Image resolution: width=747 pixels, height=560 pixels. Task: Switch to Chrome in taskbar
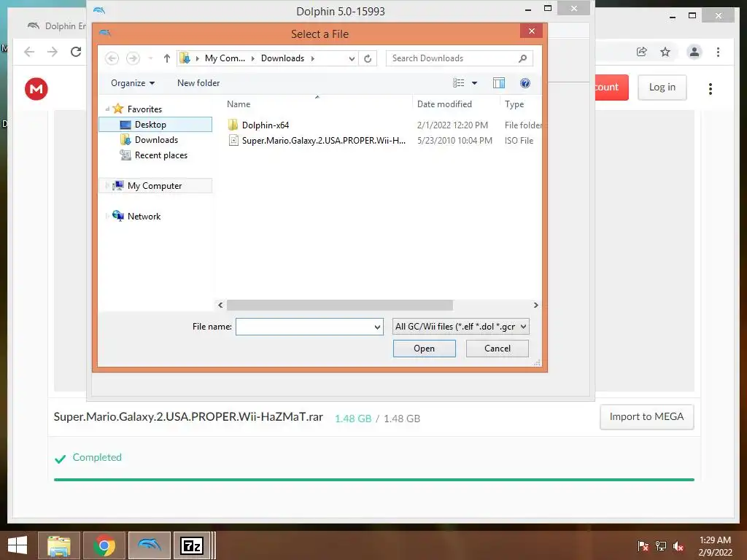104,545
